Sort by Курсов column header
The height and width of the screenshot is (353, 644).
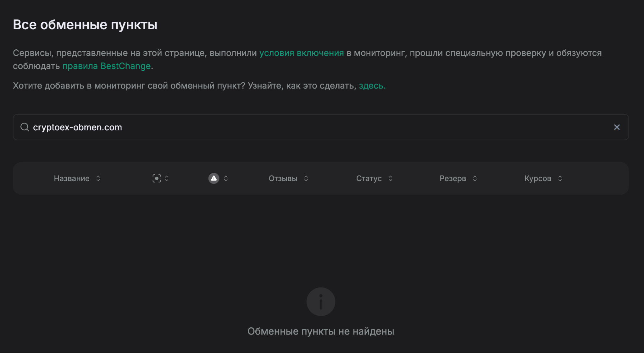click(x=538, y=178)
